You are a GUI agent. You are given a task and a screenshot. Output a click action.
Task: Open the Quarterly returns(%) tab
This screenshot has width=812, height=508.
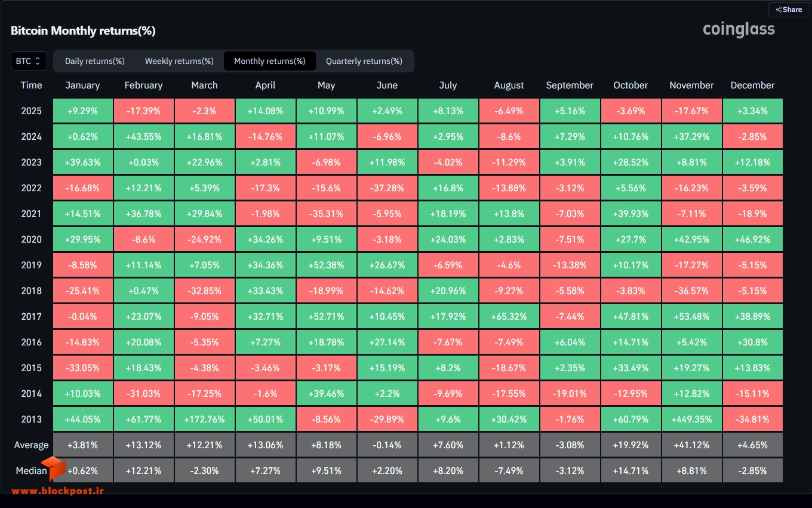coord(364,61)
